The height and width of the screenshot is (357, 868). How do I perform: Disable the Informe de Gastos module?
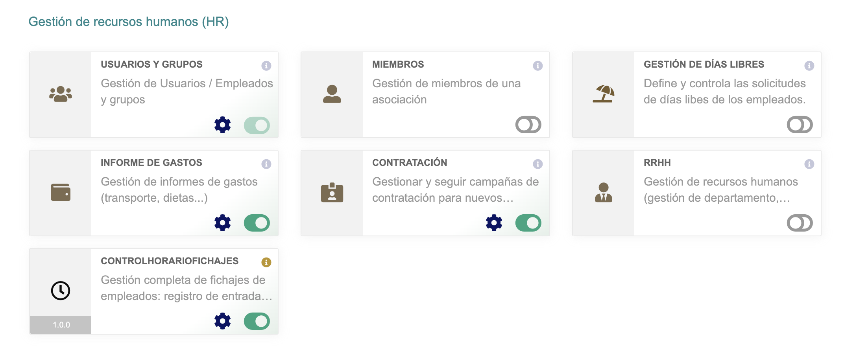(257, 223)
